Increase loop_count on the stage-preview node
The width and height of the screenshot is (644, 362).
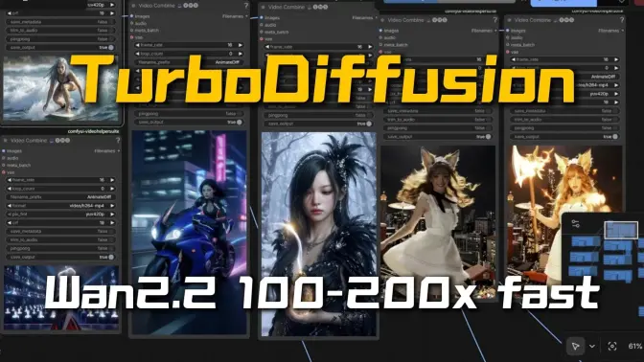pos(112,189)
